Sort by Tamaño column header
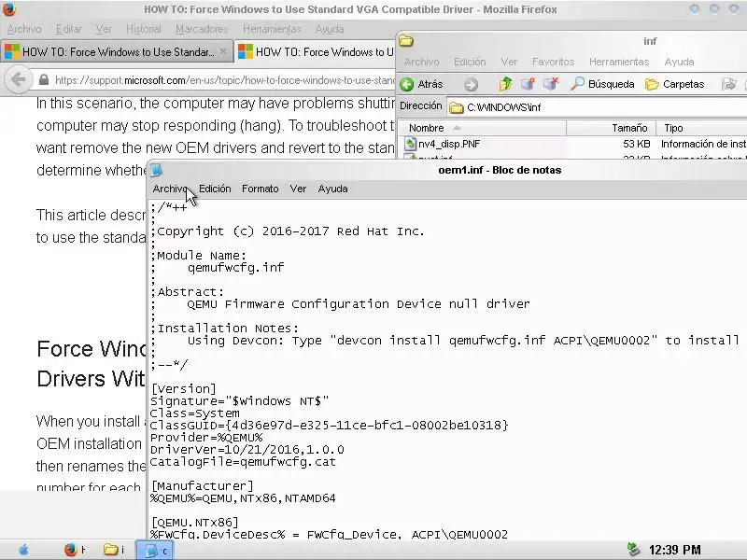 [612, 128]
